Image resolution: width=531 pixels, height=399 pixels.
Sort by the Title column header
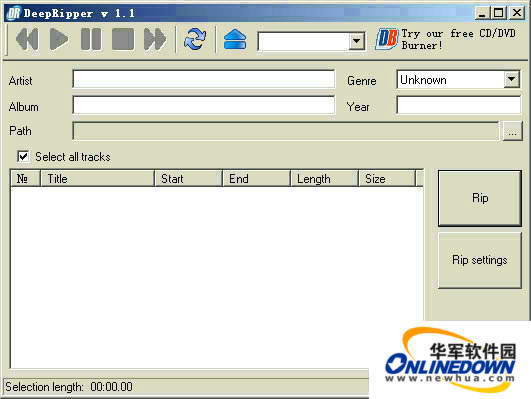click(x=97, y=178)
